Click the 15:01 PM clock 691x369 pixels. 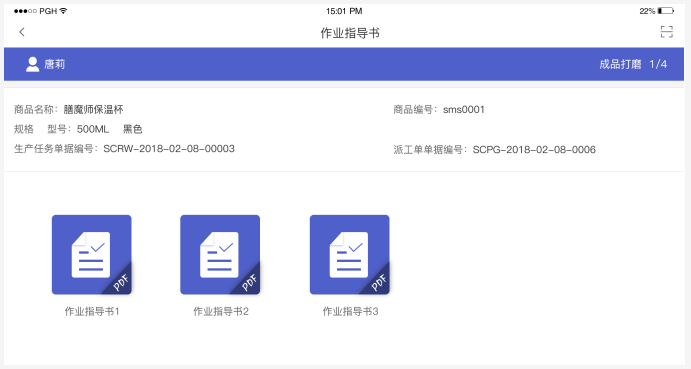tap(344, 11)
